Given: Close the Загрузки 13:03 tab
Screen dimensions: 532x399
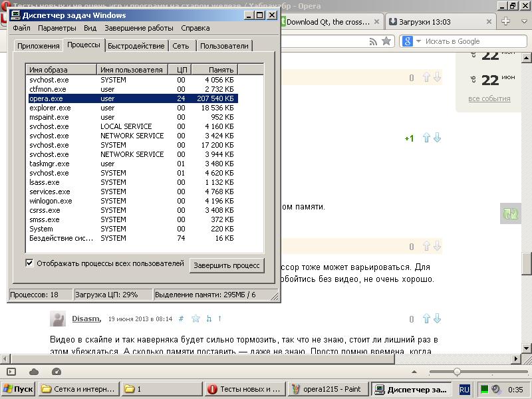Looking at the screenshot, I should tap(489, 22).
